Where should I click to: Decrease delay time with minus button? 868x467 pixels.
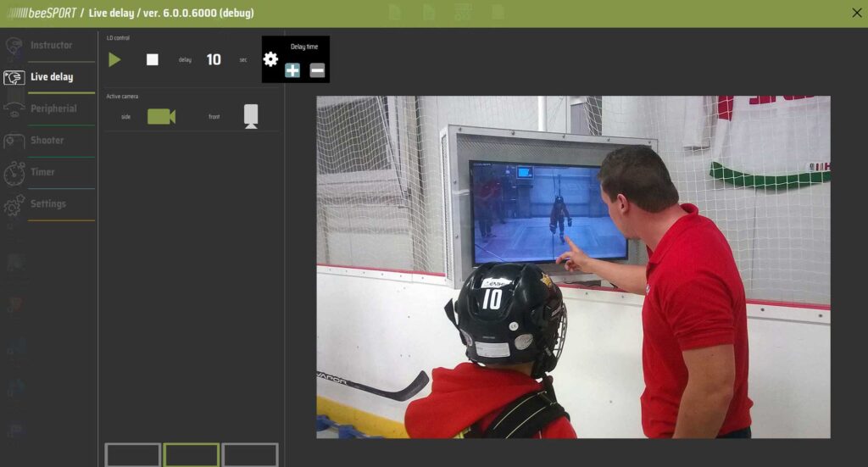(x=317, y=70)
